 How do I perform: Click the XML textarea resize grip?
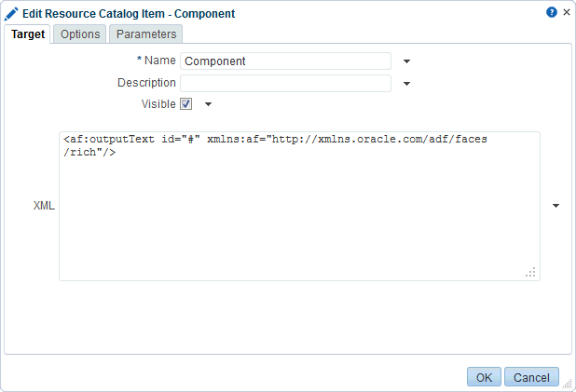tap(530, 272)
